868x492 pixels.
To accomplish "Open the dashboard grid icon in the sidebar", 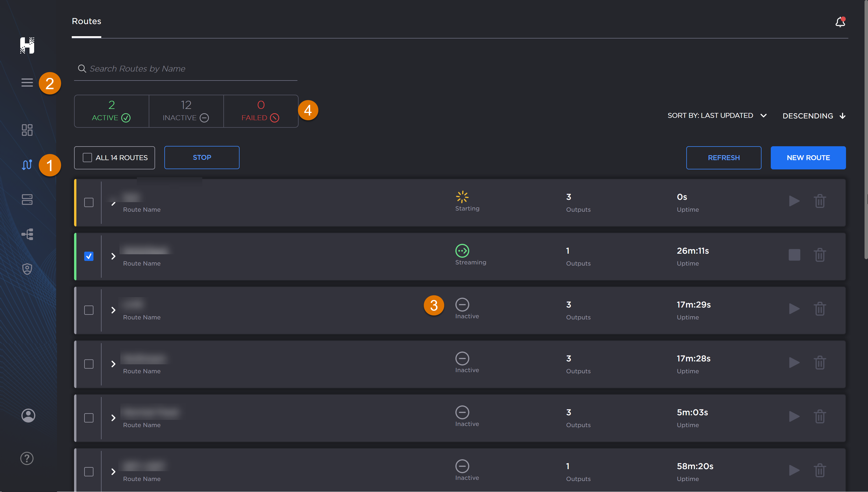I will (27, 130).
